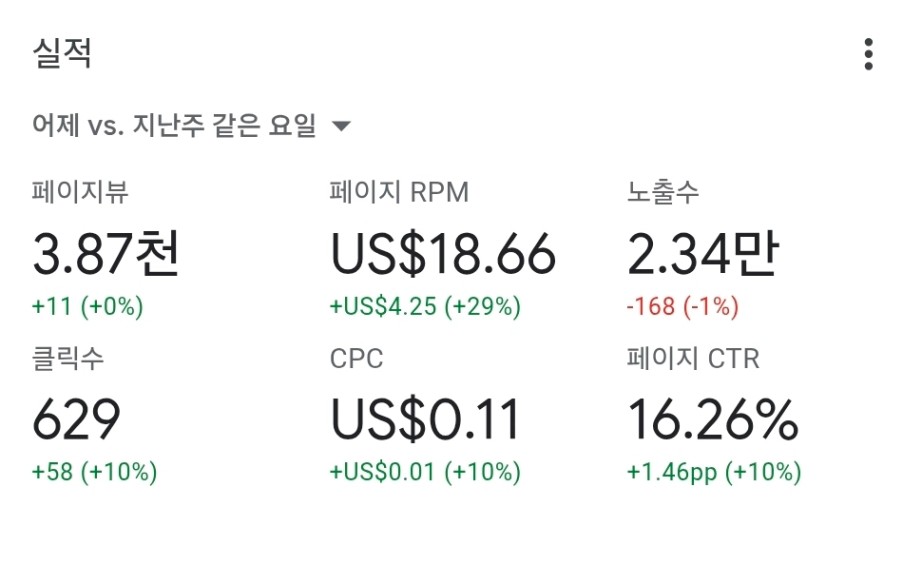Click the +11 (+0%) change indicator

point(88,306)
